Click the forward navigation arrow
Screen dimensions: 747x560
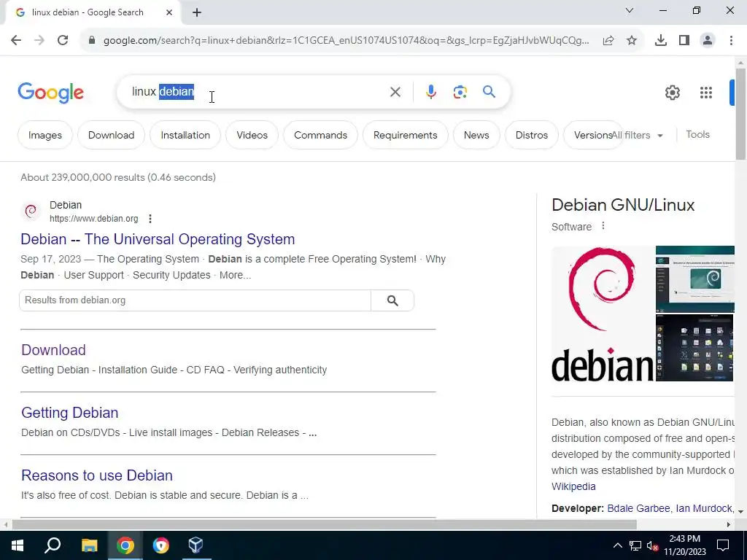39,41
